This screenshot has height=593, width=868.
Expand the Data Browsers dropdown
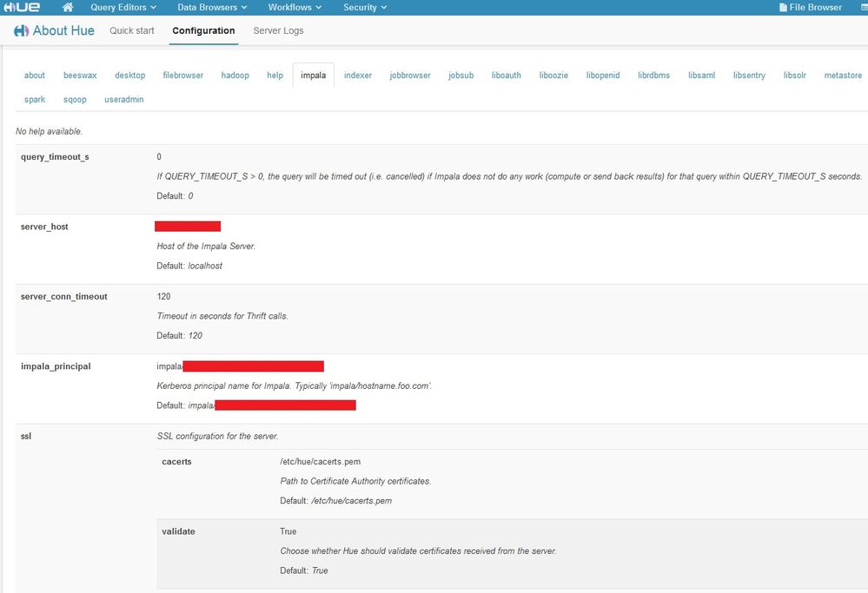(212, 7)
